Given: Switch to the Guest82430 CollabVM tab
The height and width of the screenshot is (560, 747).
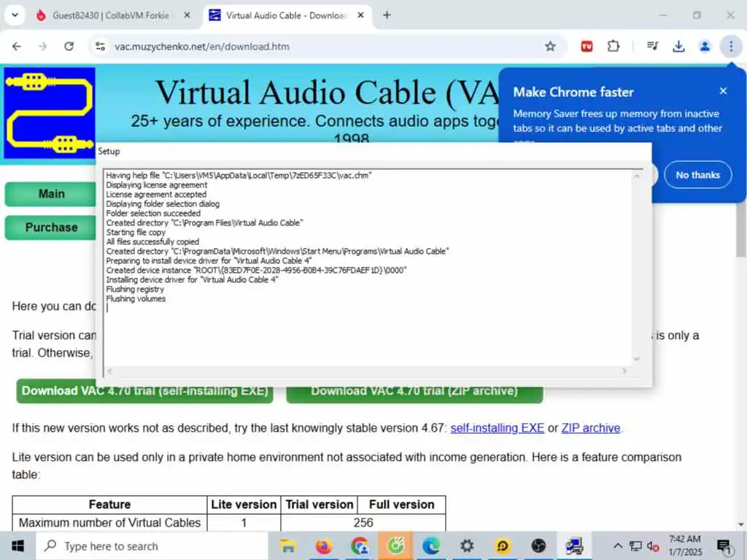Looking at the screenshot, I should (111, 16).
